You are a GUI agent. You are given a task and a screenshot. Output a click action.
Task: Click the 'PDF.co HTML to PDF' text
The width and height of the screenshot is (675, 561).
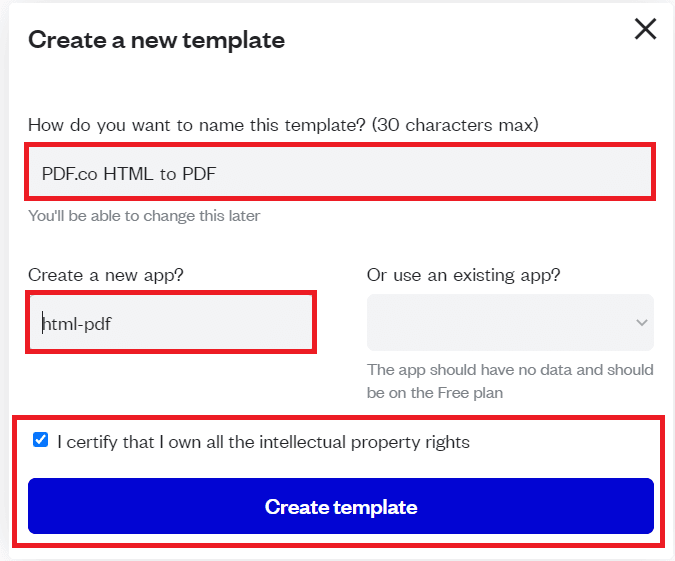(x=129, y=174)
